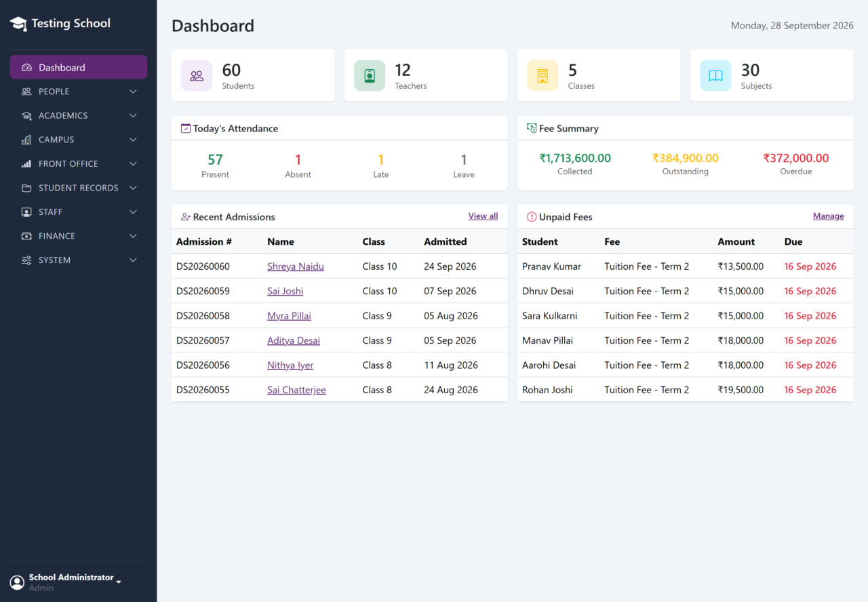This screenshot has height=602, width=868.
Task: Click the Unpaid Fees warning icon
Action: coord(532,217)
